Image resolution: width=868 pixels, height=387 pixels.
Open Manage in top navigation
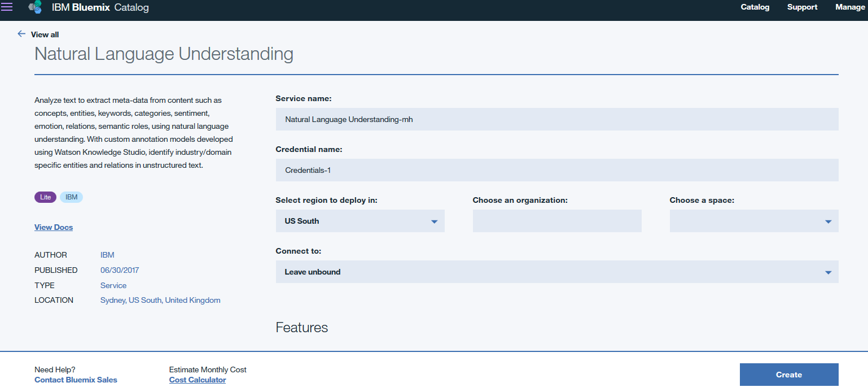[850, 7]
